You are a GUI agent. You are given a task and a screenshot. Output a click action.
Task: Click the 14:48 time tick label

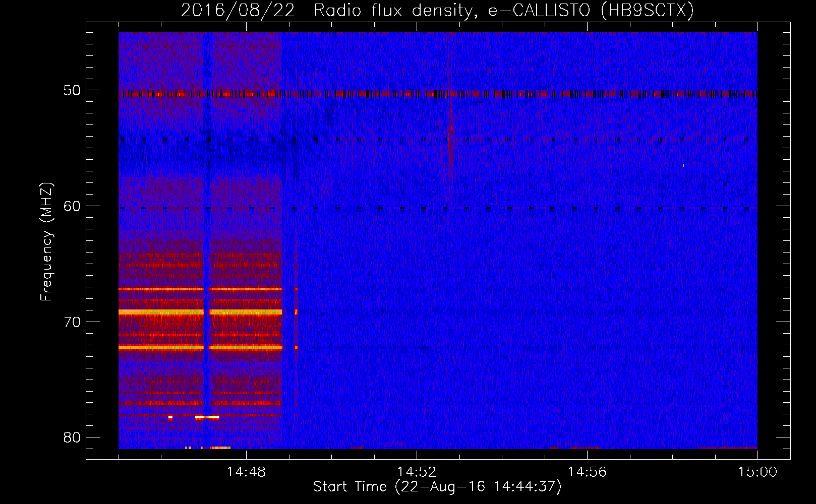tap(246, 472)
